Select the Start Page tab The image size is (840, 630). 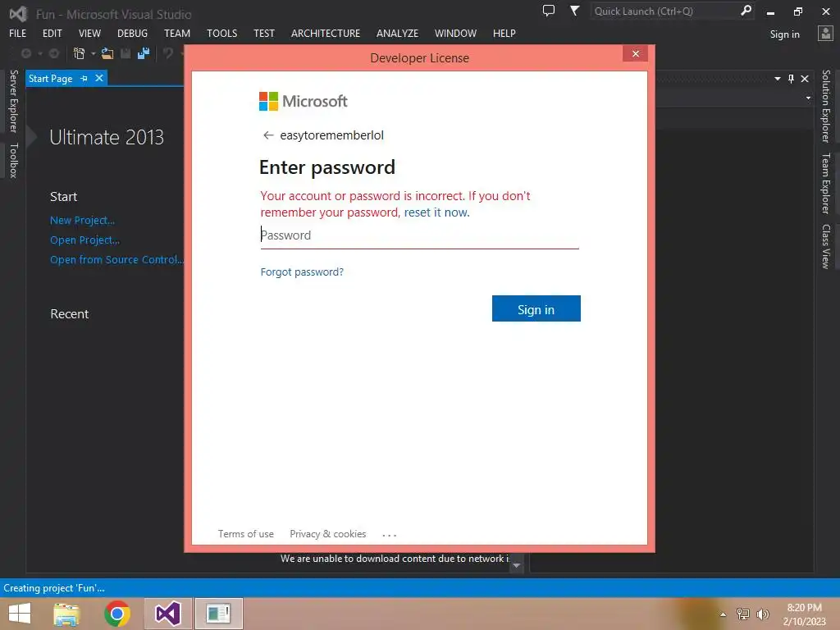[50, 79]
